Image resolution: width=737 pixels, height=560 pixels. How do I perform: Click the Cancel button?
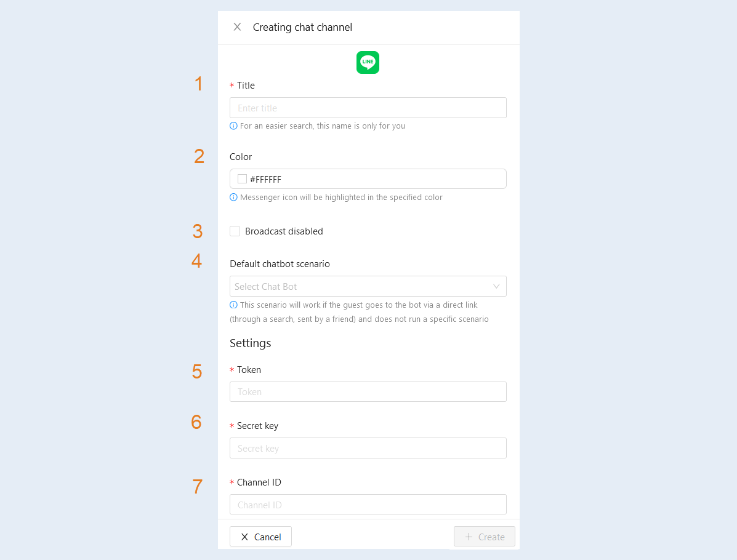click(260, 537)
